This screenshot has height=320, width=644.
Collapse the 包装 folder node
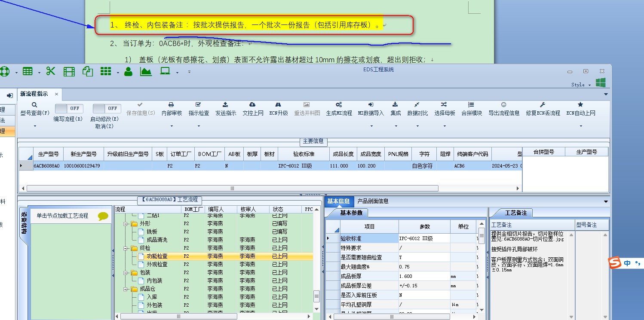pos(126,273)
